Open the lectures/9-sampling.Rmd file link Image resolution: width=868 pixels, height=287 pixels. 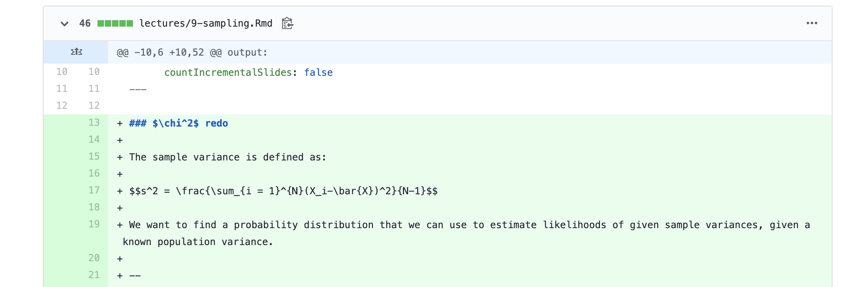tap(206, 23)
